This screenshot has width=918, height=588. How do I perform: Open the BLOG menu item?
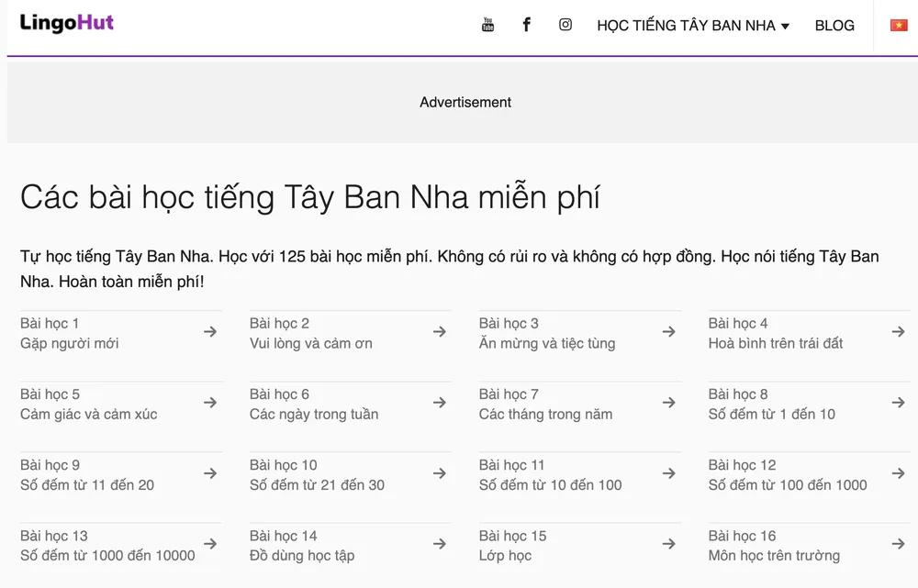(x=834, y=25)
